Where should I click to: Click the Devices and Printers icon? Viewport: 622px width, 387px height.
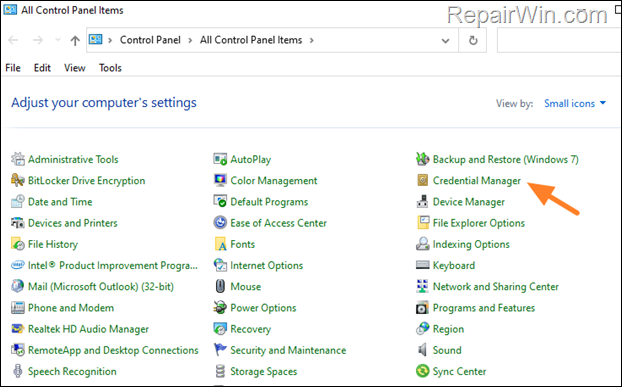(17, 223)
